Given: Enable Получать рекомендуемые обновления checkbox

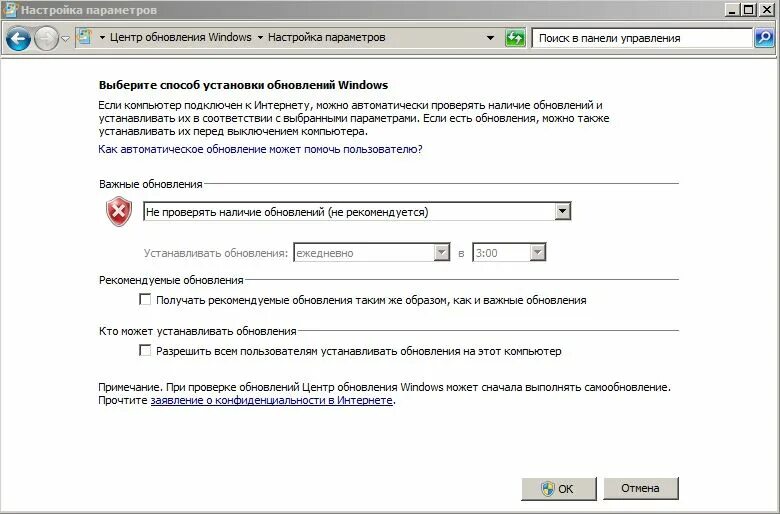Looking at the screenshot, I should 145,300.
